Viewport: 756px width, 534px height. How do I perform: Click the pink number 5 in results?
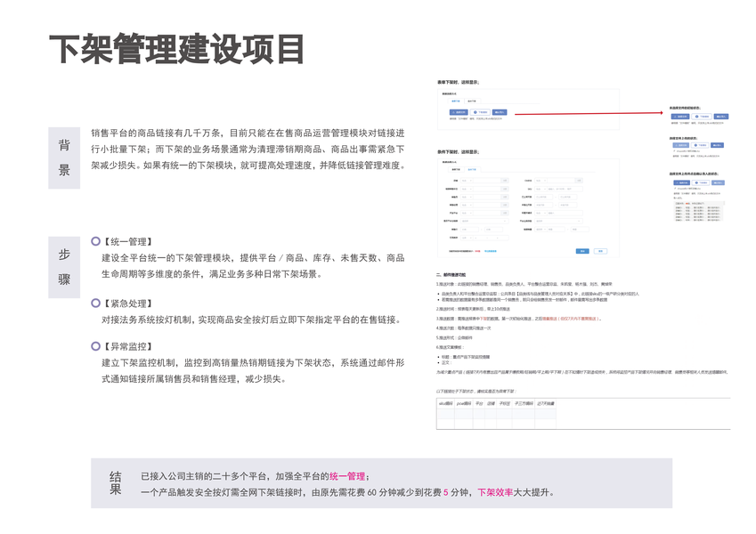pyautogui.click(x=446, y=492)
